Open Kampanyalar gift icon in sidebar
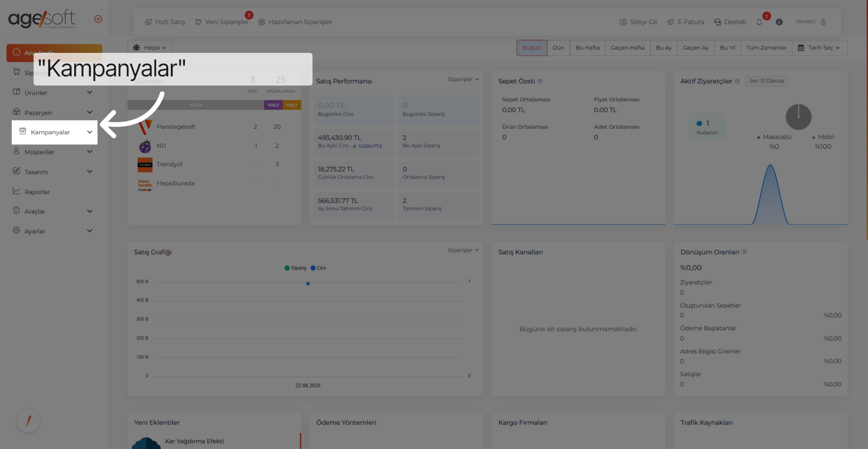868x449 pixels. coord(23,131)
